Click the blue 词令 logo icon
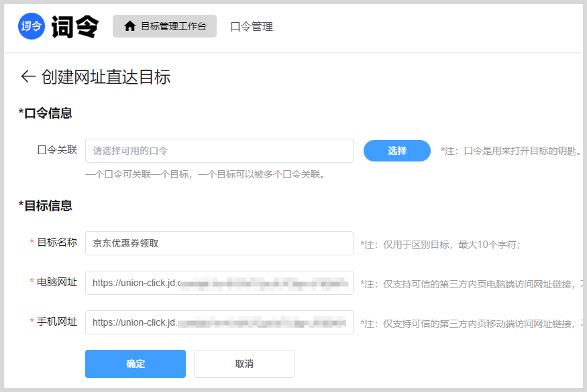Image resolution: width=587 pixels, height=392 pixels. pyautogui.click(x=32, y=26)
